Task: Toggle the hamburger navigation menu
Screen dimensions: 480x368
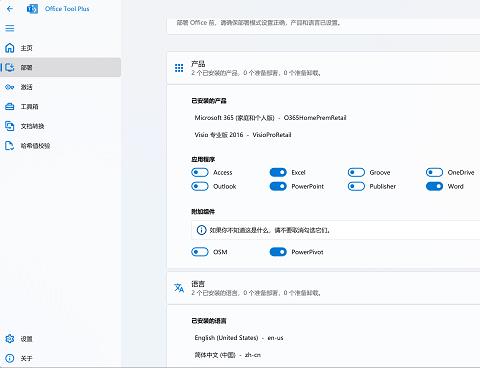Action: 10,28
